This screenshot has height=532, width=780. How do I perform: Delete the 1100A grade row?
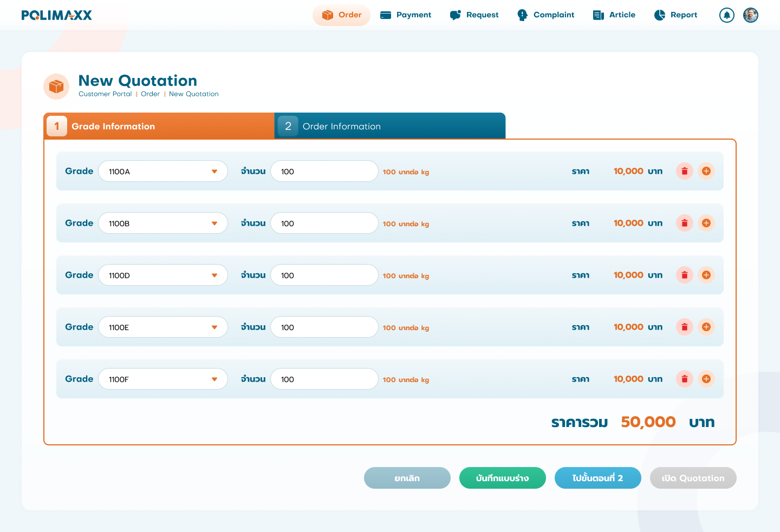pos(684,171)
